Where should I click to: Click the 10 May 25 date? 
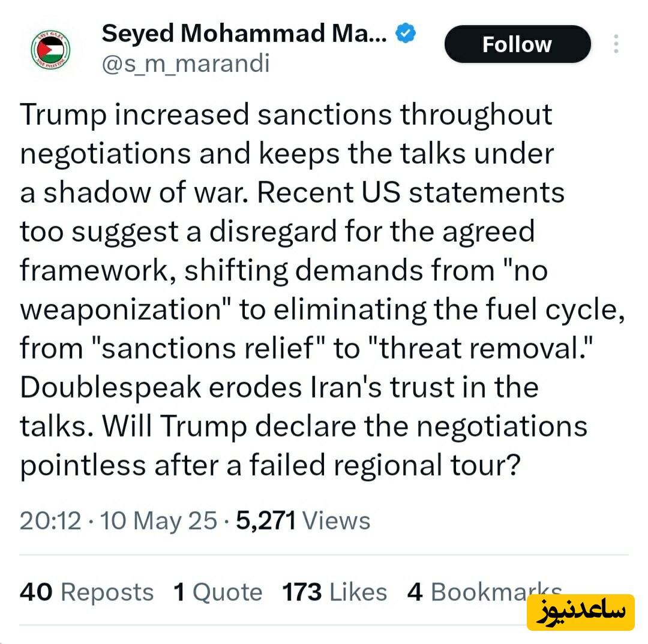[x=158, y=520]
